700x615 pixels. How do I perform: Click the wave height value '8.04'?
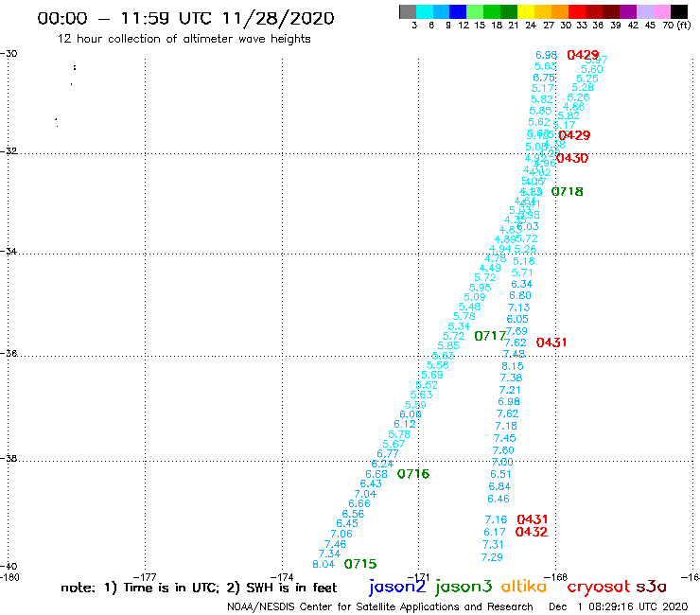pyautogui.click(x=324, y=564)
